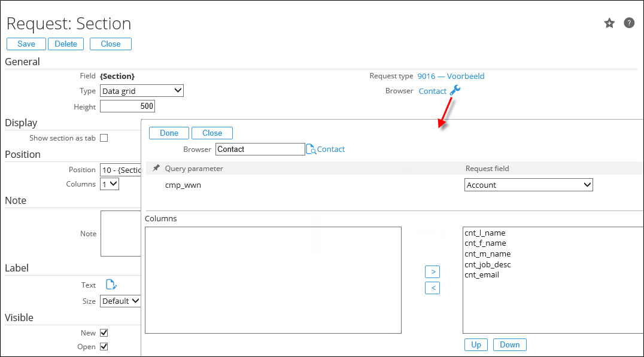Uncheck the New visibility checkbox

(104, 332)
